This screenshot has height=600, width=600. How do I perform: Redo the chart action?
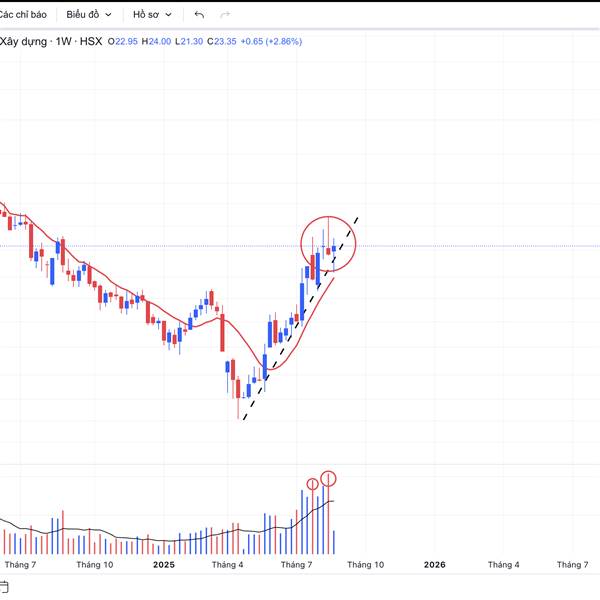coord(225,15)
